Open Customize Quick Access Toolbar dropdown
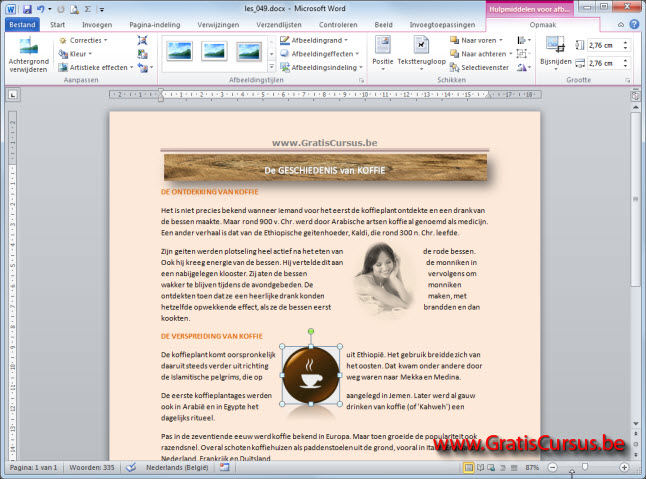646x479 pixels. tap(102, 9)
